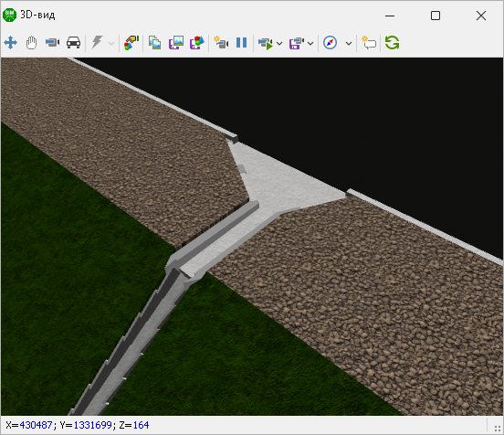504x435 pixels.
Task: Toggle the compass orientation indicator
Action: 331,42
